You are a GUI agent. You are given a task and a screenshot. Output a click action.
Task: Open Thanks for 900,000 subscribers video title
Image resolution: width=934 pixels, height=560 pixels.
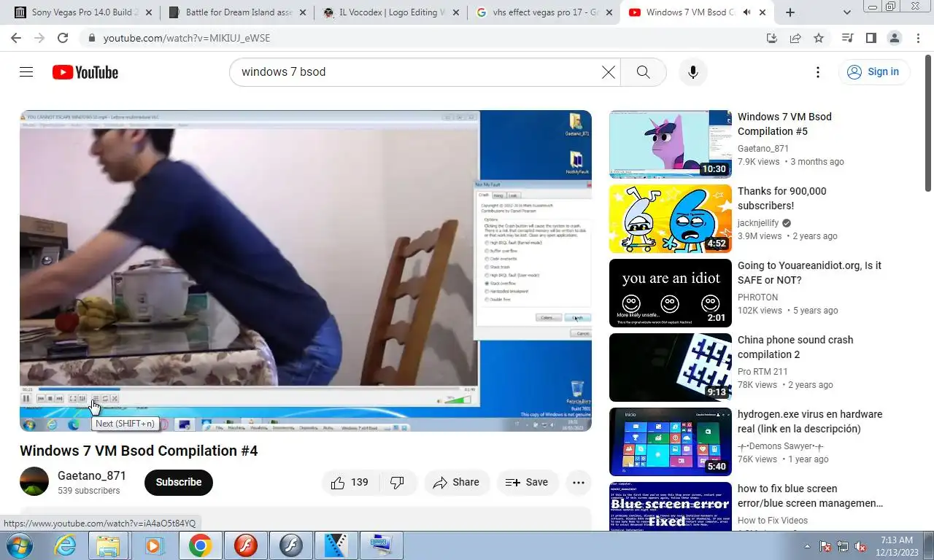pos(782,198)
